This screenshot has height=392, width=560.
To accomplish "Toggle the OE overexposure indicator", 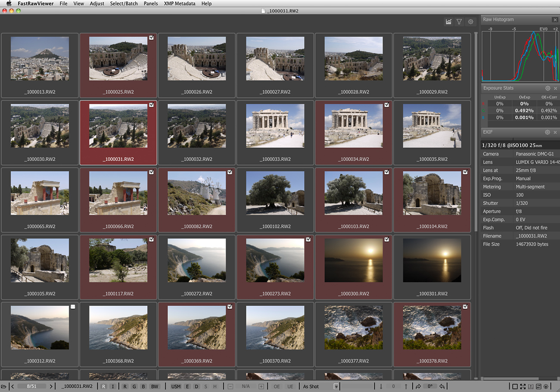I will click(277, 386).
